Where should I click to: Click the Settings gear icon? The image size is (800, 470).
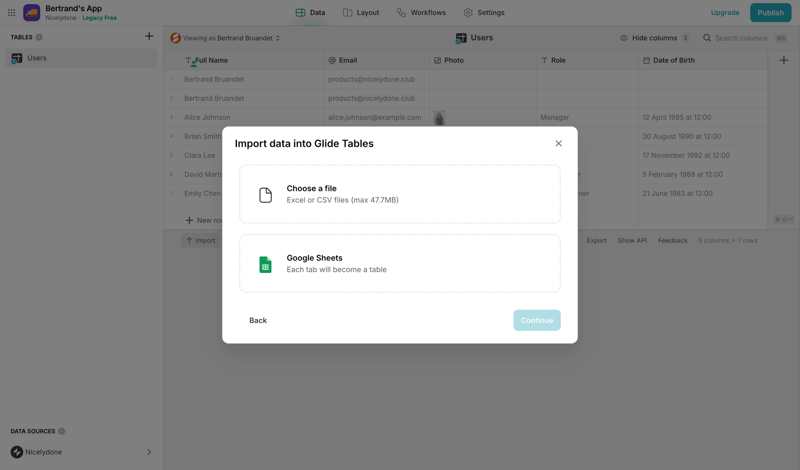tap(468, 12)
